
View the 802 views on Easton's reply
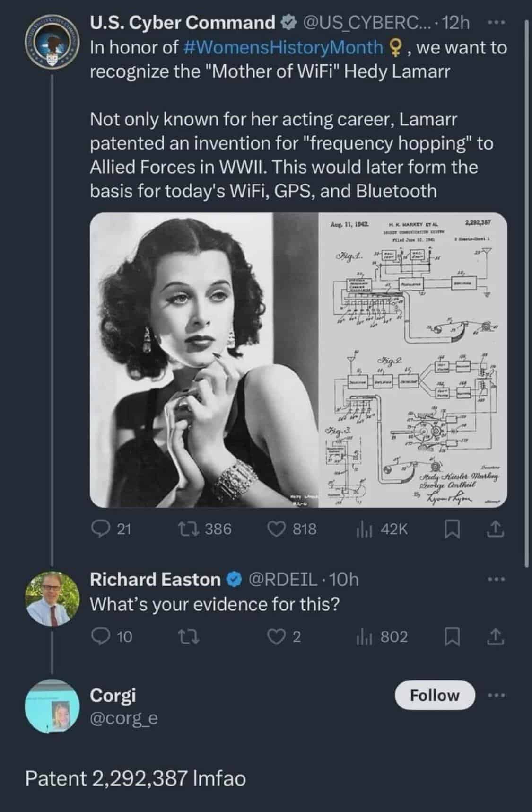point(363,637)
